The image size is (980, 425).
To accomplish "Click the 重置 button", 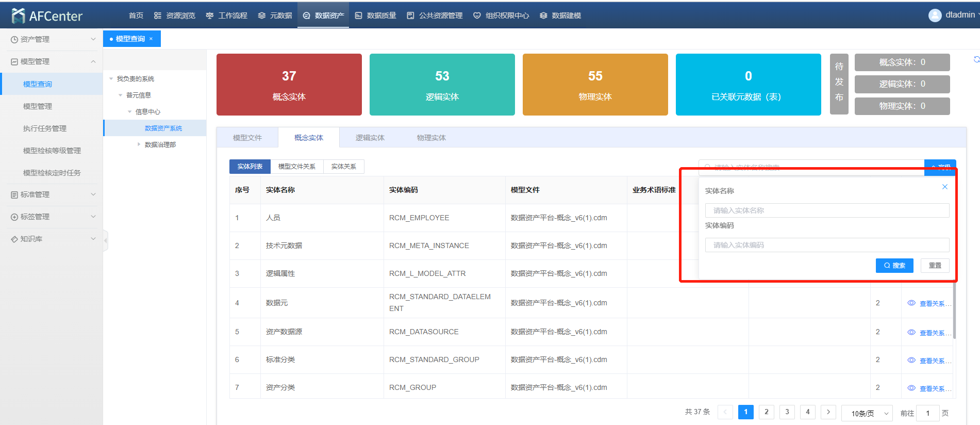I will 935,266.
